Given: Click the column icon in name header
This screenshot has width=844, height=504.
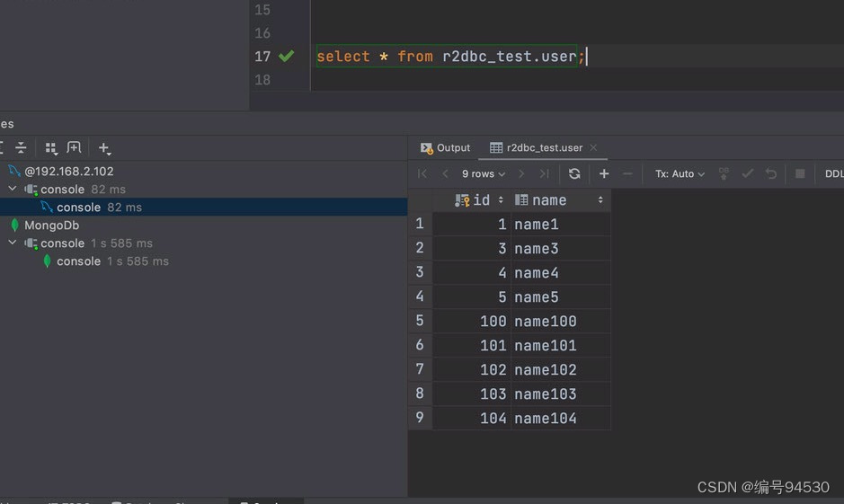Looking at the screenshot, I should 521,200.
